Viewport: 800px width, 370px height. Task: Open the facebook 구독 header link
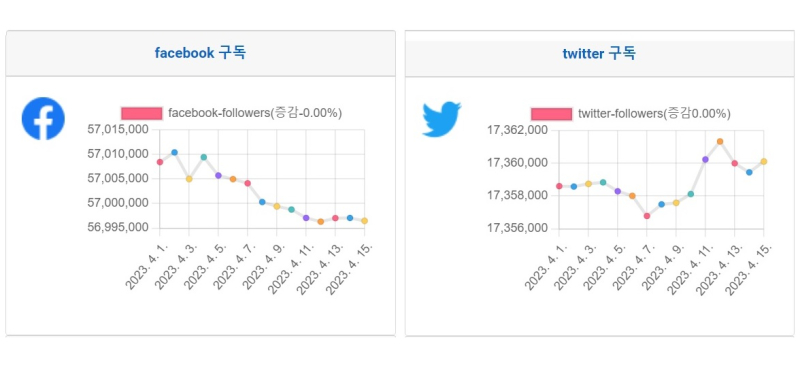point(200,53)
